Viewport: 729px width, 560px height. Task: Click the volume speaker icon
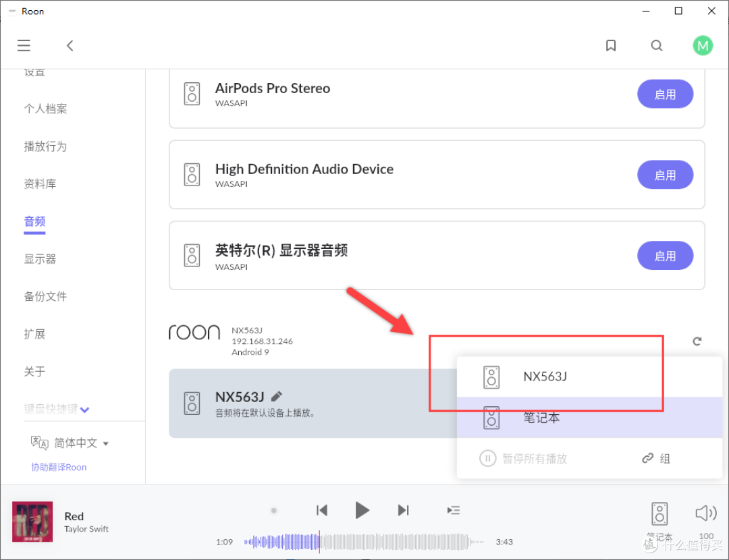click(x=705, y=513)
